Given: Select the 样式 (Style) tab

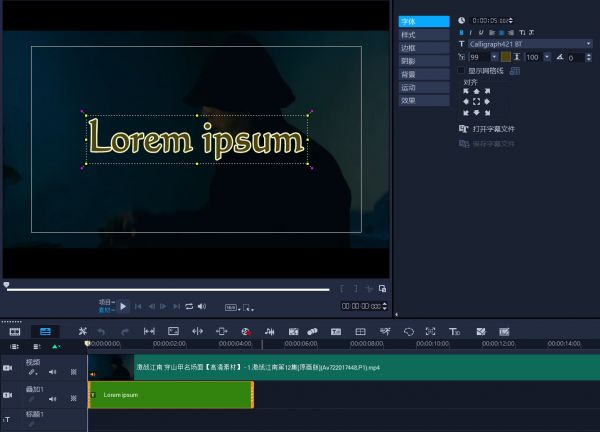Looking at the screenshot, I should pyautogui.click(x=408, y=35).
